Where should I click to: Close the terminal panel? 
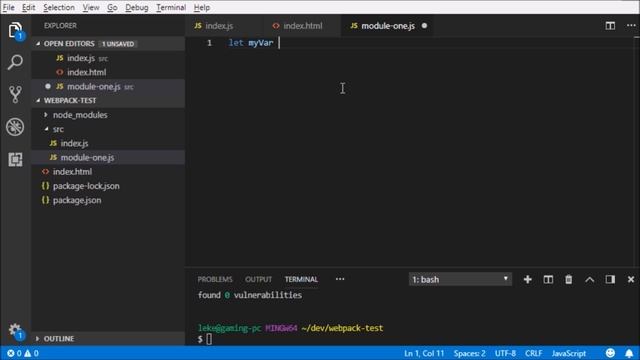click(631, 280)
